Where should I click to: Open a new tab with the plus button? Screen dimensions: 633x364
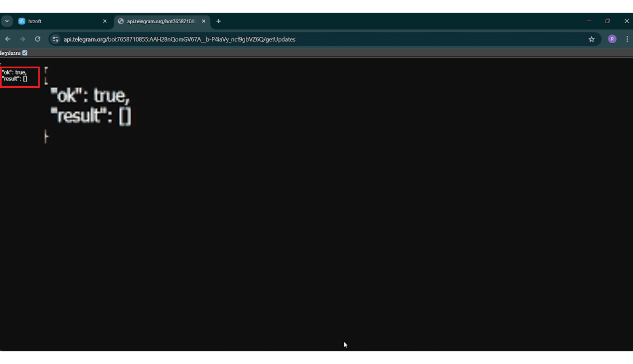pyautogui.click(x=219, y=21)
